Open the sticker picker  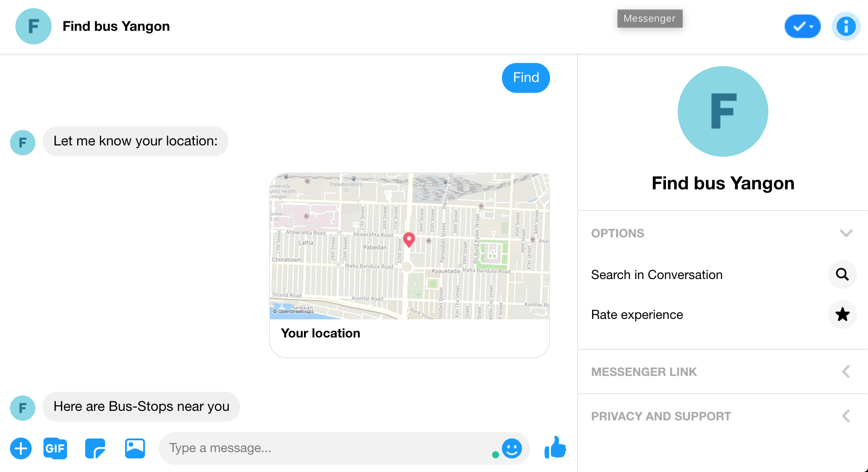[95, 448]
